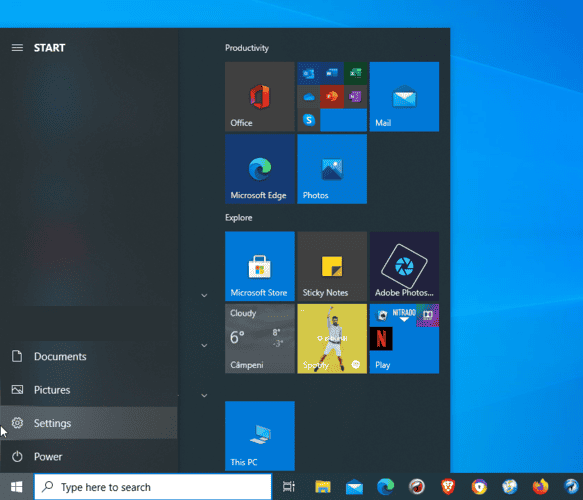Open Microsoft Edge from the taskbar
The width and height of the screenshot is (583, 500).
[x=386, y=487]
